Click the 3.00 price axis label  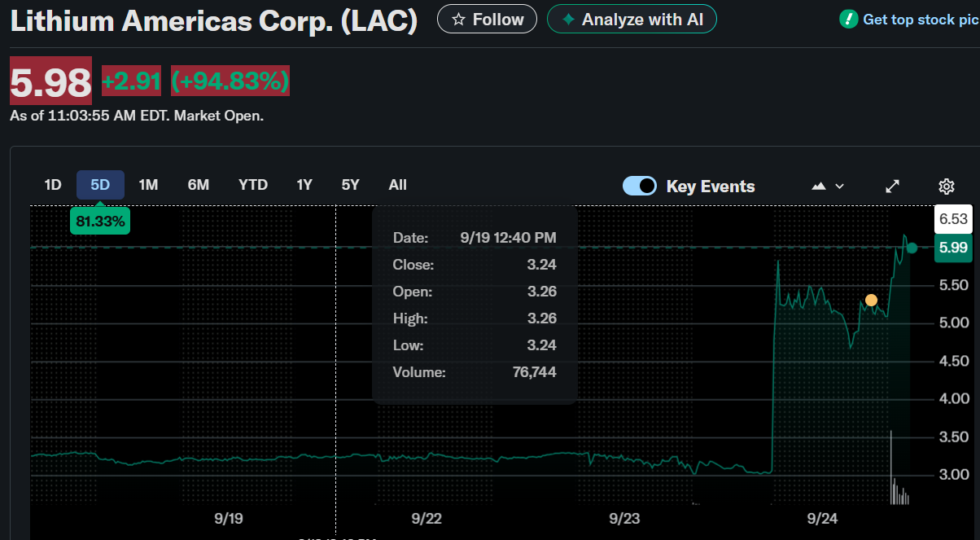point(953,475)
